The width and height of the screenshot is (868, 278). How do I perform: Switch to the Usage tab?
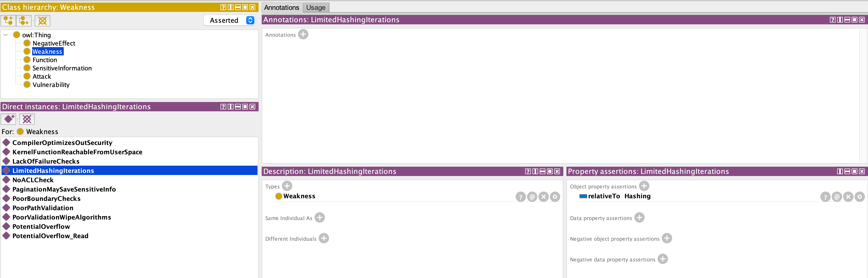point(315,8)
